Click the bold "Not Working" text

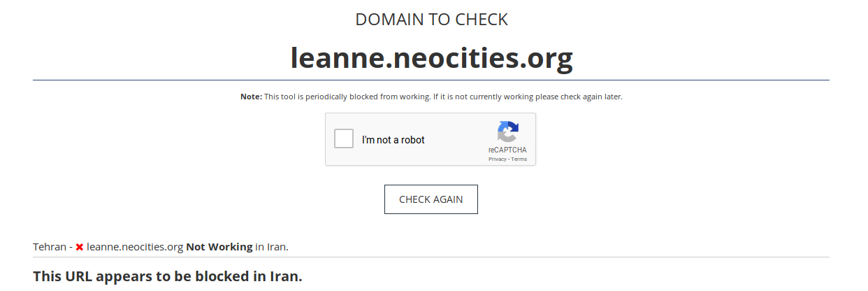point(219,247)
